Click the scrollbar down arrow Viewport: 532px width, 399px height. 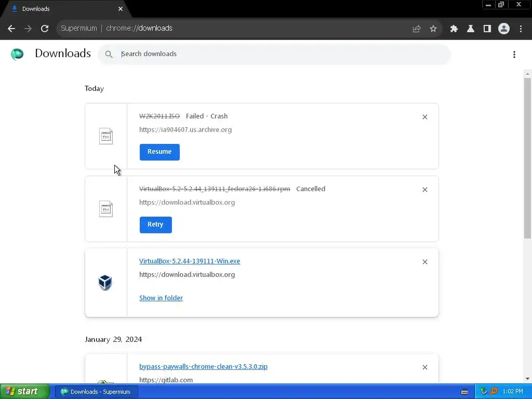point(527,379)
